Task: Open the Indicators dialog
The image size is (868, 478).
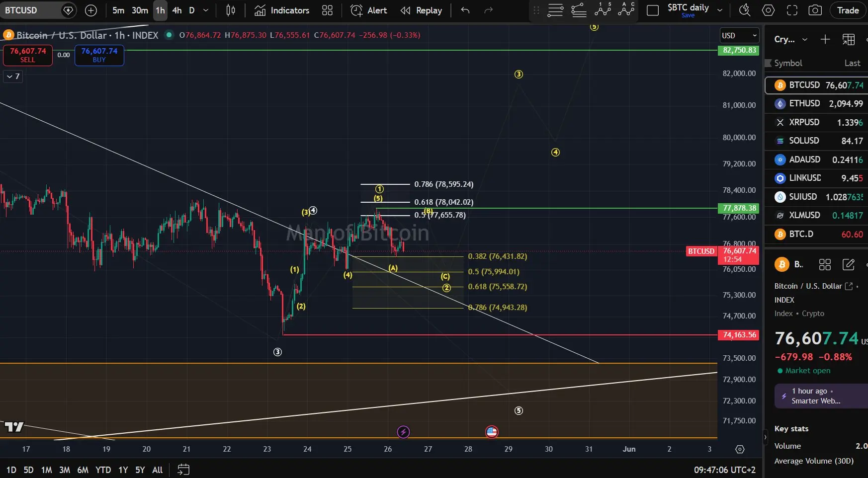Action: (282, 10)
